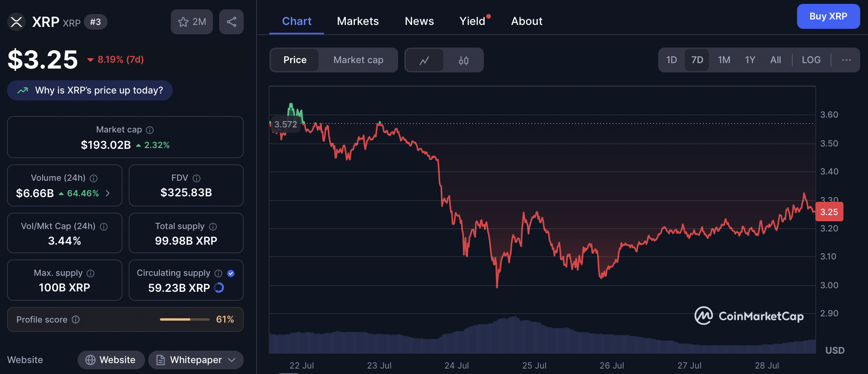Switch to line chart icon

(x=424, y=60)
